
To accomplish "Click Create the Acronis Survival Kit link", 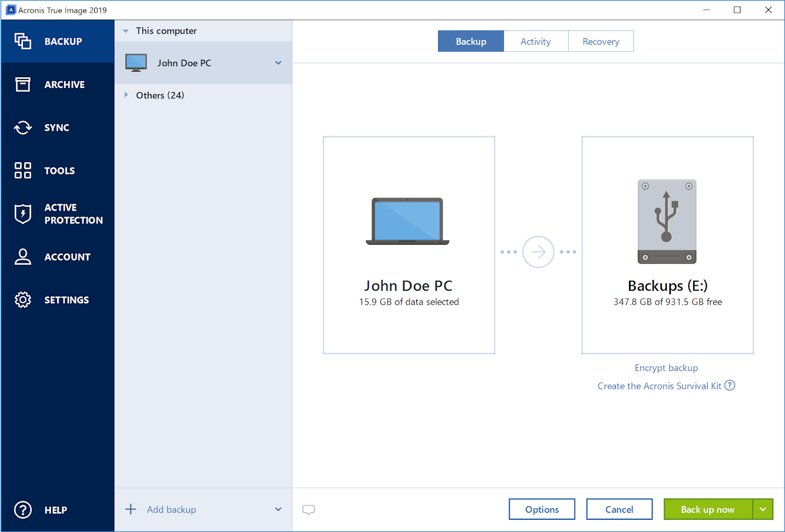I will tap(659, 386).
